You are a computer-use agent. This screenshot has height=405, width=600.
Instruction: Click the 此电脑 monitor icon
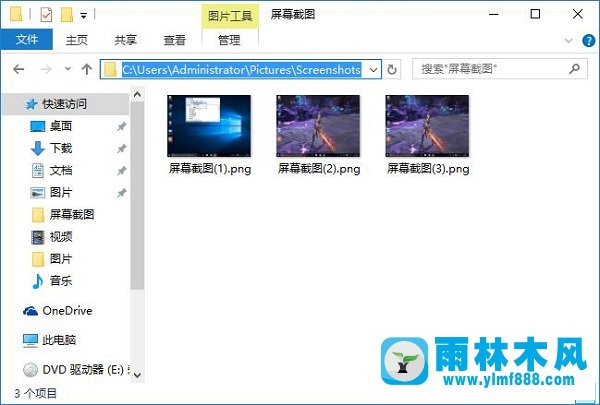[x=30, y=340]
